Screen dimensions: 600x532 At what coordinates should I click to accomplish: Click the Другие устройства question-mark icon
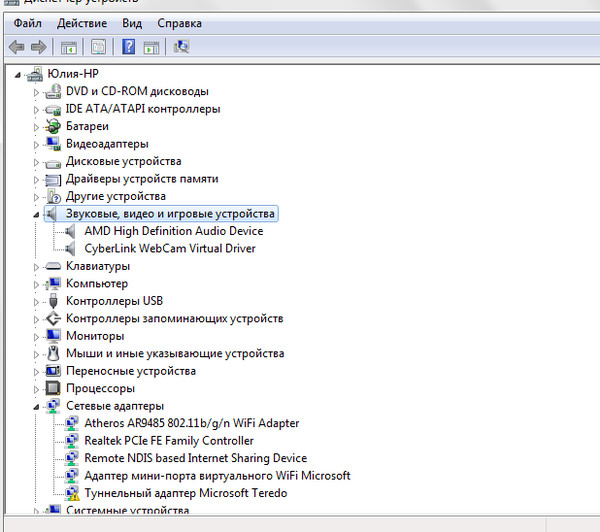click(x=54, y=196)
